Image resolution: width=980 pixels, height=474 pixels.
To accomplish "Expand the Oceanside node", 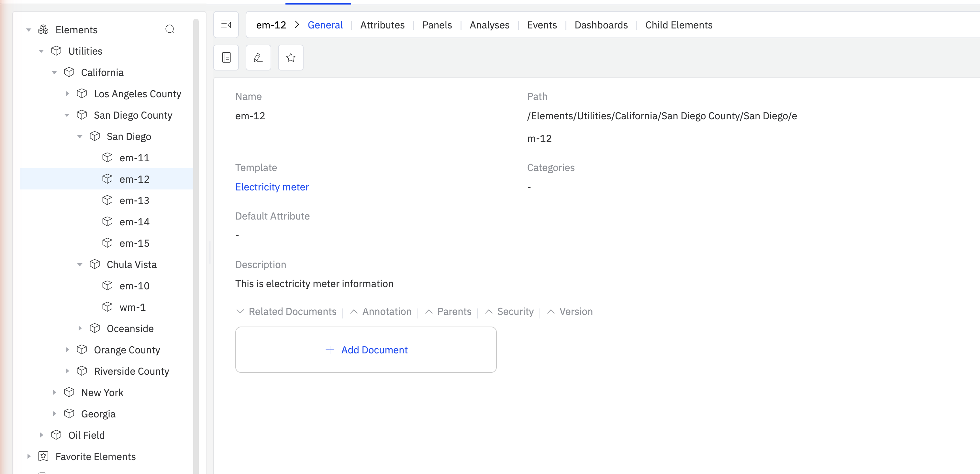I will click(80, 328).
